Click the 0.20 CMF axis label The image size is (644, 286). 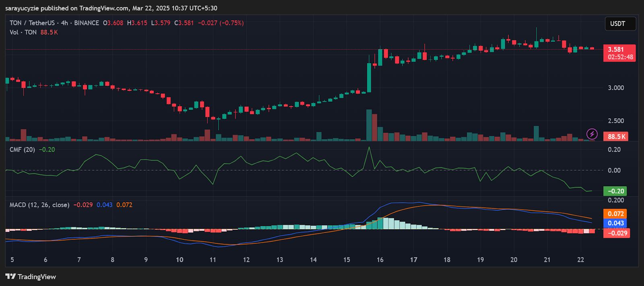pos(614,150)
